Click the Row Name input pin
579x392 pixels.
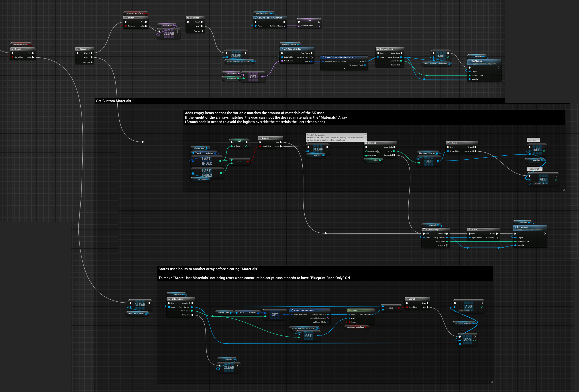282,61
